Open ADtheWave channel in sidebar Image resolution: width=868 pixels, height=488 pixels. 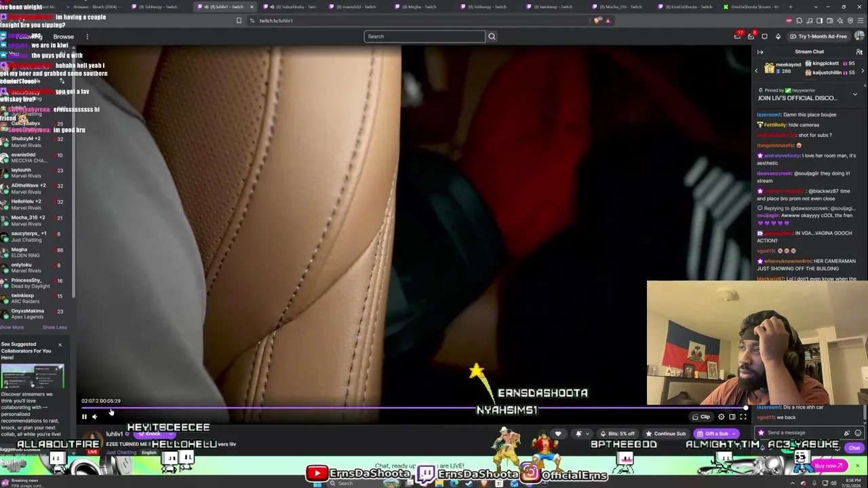point(34,188)
